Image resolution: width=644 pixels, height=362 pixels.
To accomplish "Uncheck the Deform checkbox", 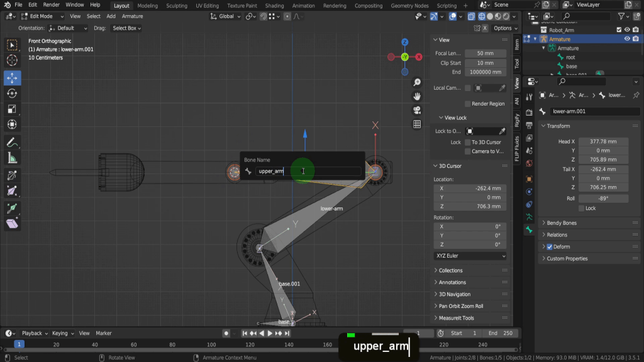I will click(x=549, y=247).
